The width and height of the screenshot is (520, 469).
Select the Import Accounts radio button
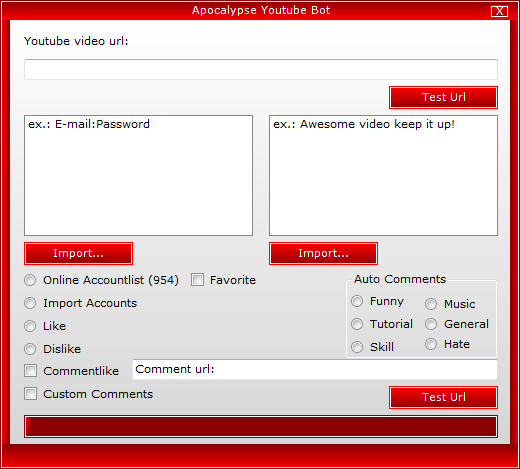click(x=30, y=303)
